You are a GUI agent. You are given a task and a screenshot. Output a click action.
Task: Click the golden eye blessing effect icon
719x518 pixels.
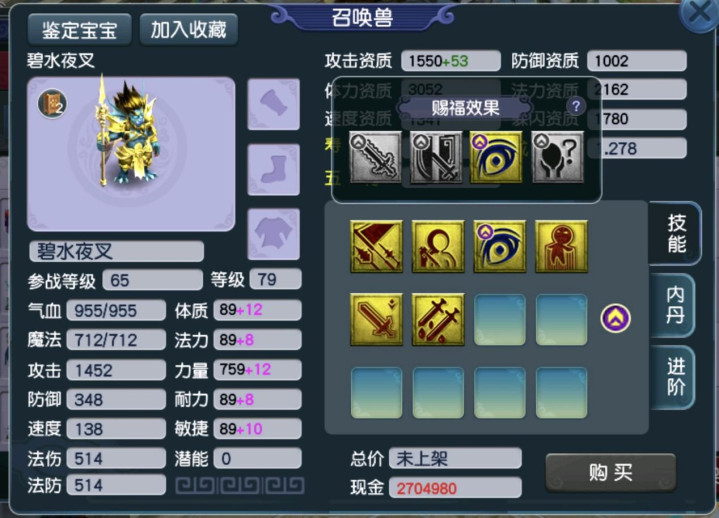pos(496,157)
